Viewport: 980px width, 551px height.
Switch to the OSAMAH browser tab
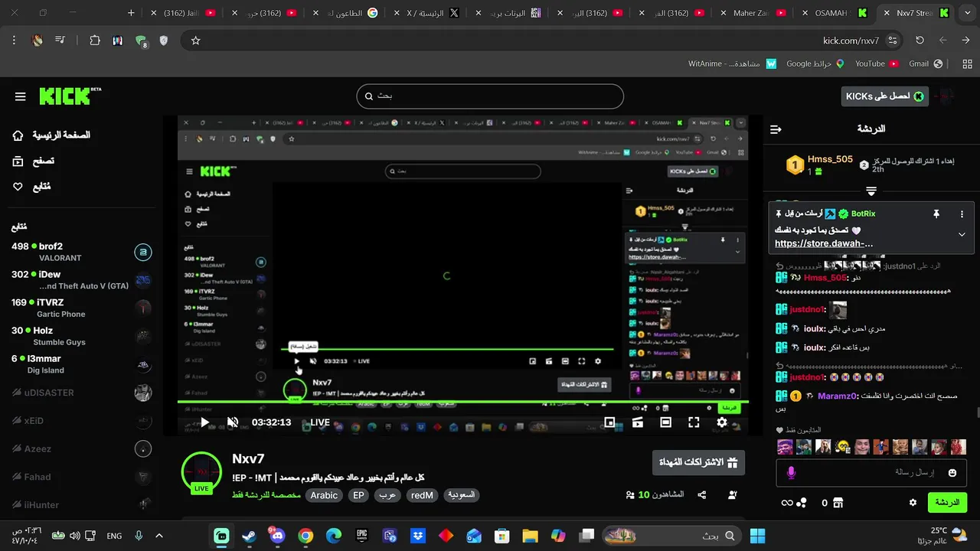point(835,13)
